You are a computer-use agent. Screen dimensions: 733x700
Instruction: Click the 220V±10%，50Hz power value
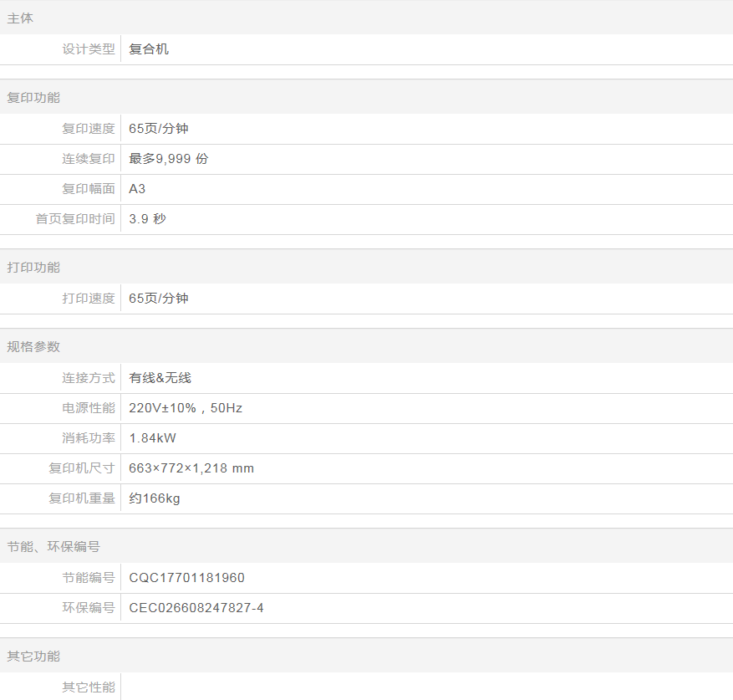tap(186, 408)
